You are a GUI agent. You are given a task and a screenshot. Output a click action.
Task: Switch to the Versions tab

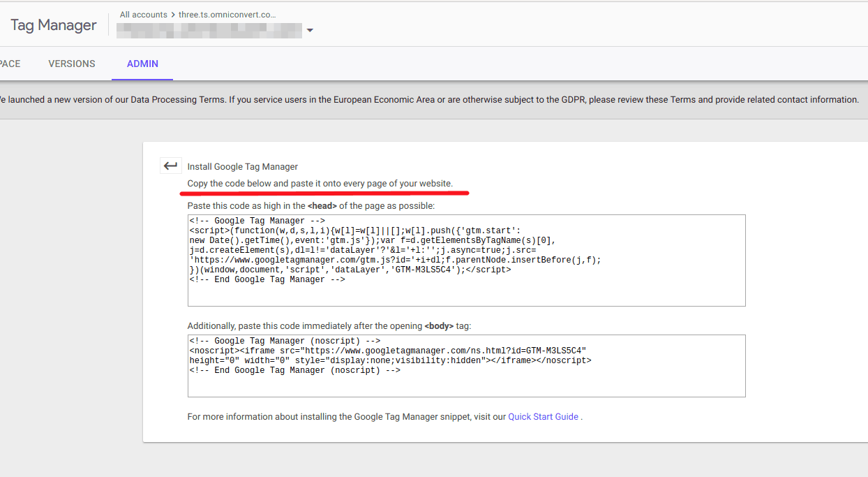coord(72,64)
